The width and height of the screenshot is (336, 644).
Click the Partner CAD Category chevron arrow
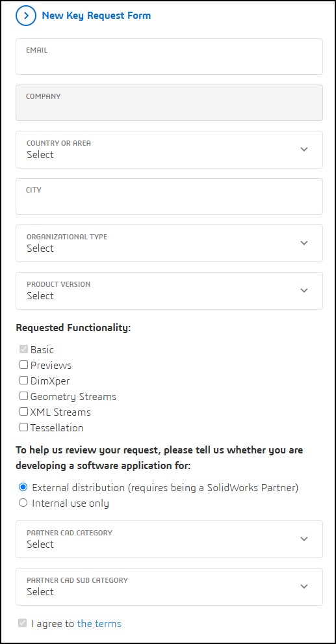[x=304, y=539]
